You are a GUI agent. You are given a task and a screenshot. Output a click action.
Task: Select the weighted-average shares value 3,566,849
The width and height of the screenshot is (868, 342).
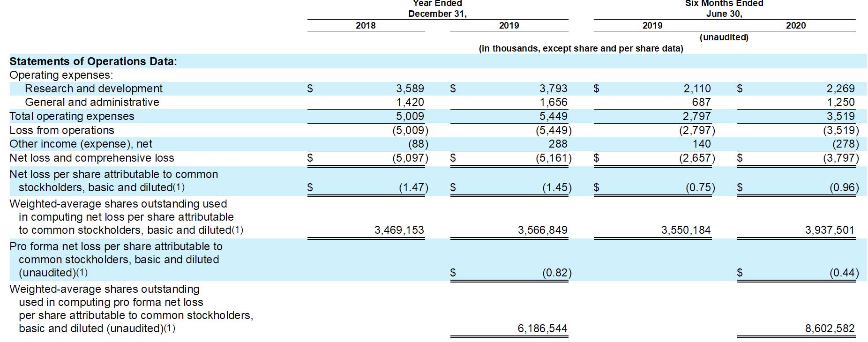coord(543,230)
